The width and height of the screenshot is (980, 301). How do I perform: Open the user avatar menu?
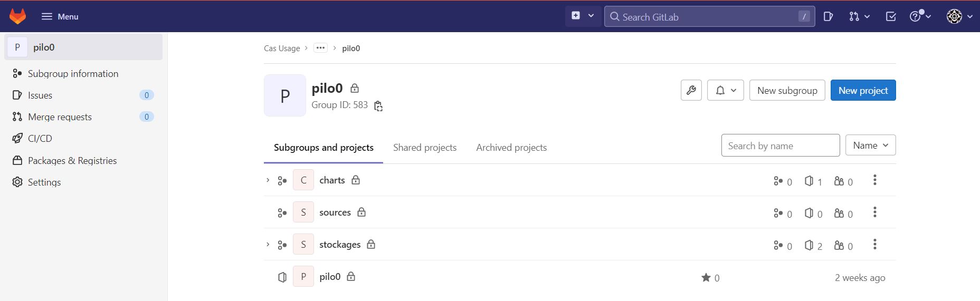coord(959,17)
